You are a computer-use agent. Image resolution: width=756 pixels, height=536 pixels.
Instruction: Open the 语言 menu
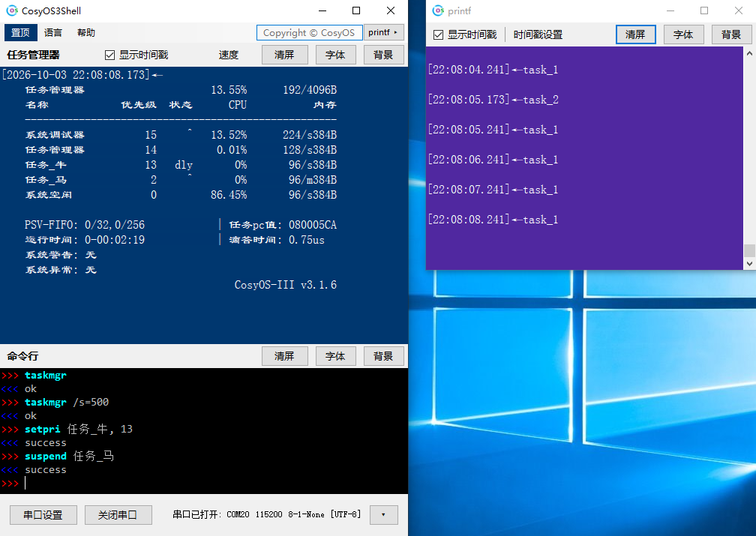click(53, 33)
